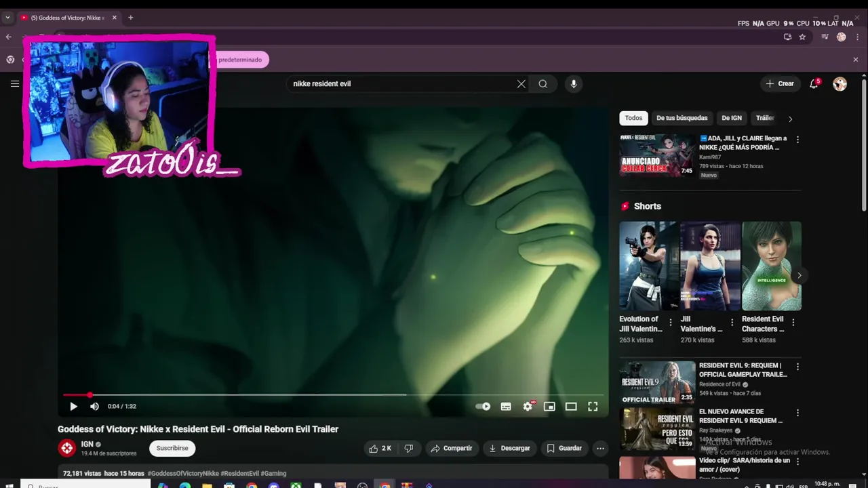Open Chrome media controls icon
Screen dimensions: 868x488
(825, 37)
